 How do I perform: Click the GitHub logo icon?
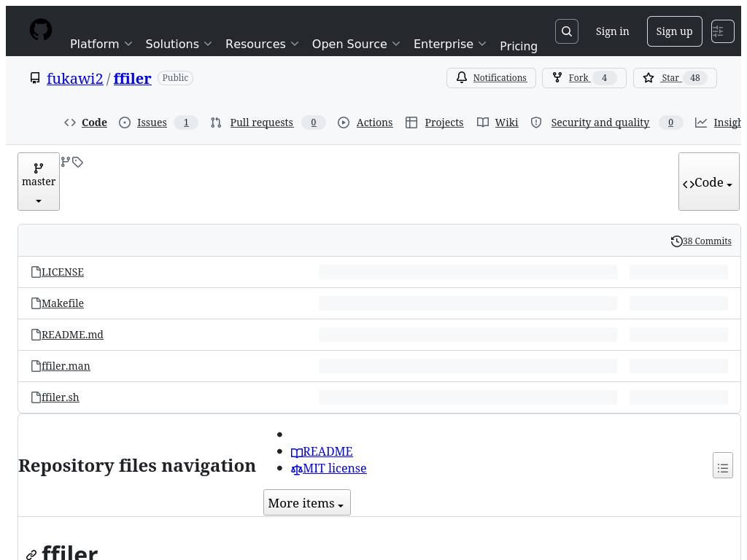[41, 29]
